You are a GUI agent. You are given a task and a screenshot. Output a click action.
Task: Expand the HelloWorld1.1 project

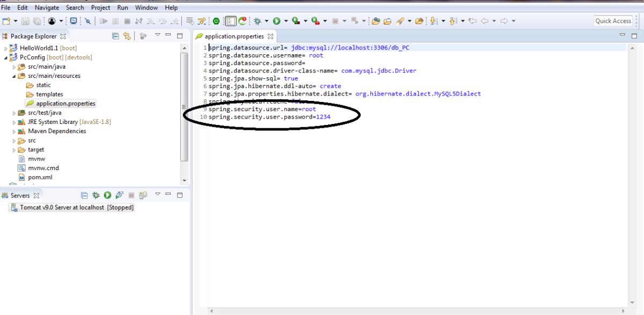6,48
